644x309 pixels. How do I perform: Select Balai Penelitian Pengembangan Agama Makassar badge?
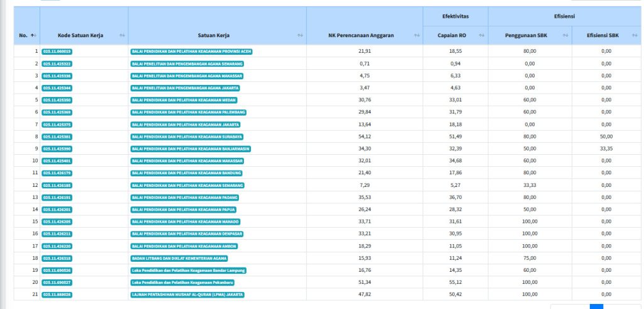[x=187, y=76]
